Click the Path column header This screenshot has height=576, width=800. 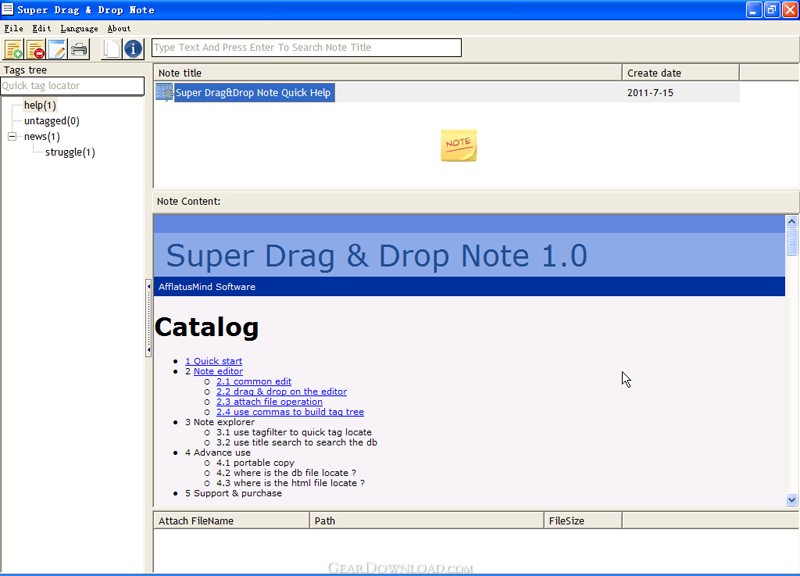pos(427,520)
